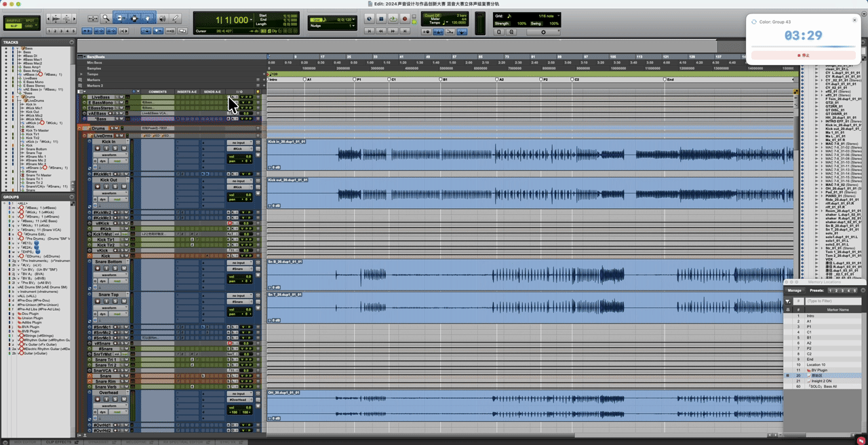Click the Tempo value 120.0000
868x445 pixels.
click(458, 22)
